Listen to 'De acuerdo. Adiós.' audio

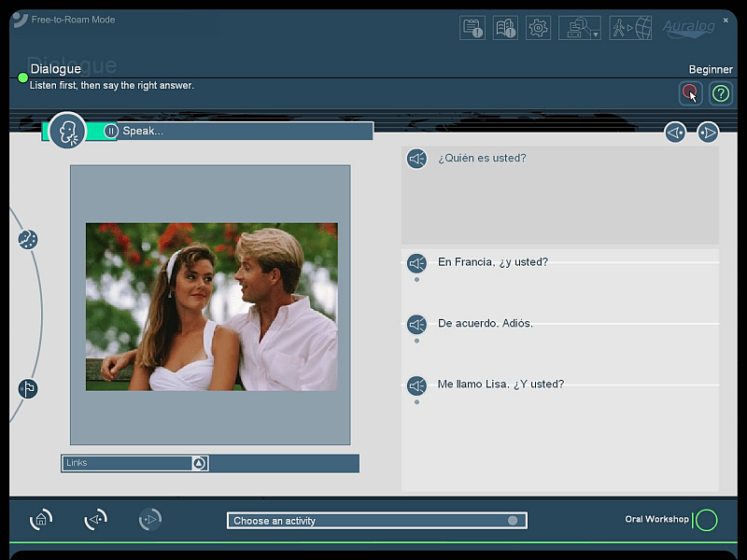click(x=416, y=324)
